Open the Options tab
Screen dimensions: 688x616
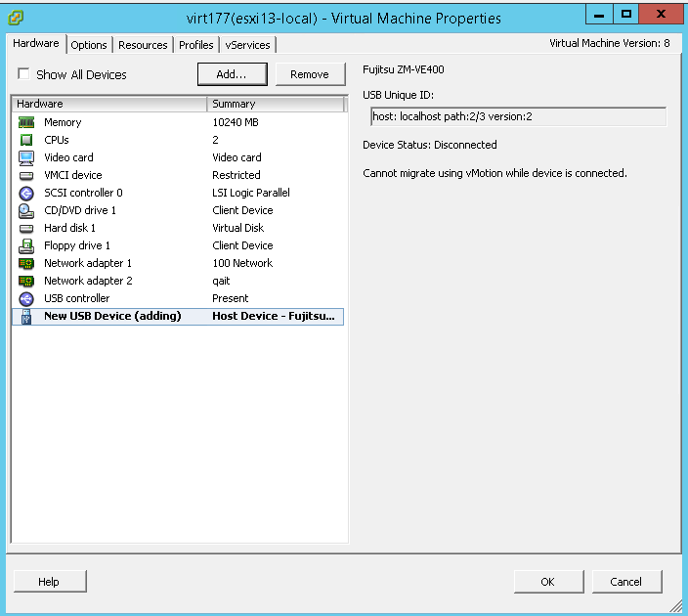tap(89, 45)
